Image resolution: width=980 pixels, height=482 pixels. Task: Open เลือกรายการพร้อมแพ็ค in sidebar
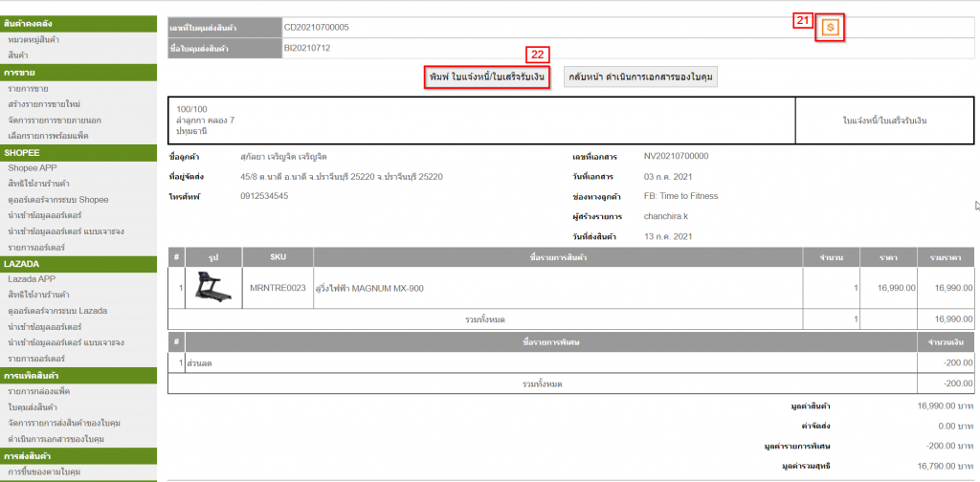[x=48, y=136]
